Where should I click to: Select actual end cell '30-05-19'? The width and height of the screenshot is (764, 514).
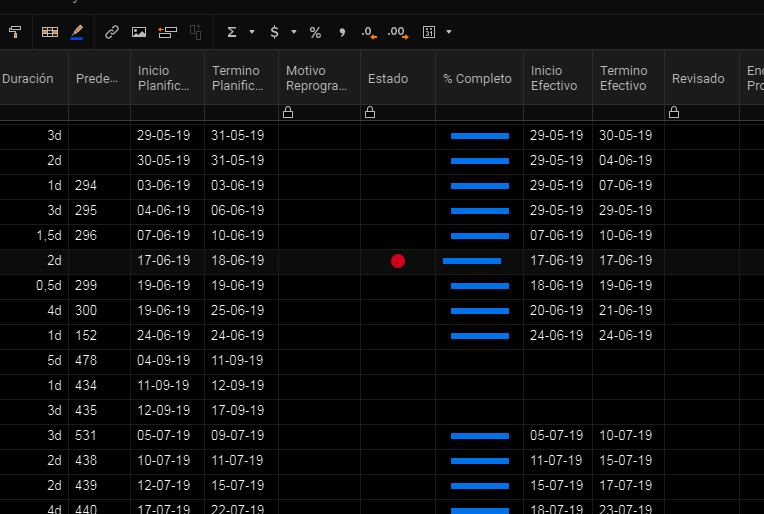[629, 135]
